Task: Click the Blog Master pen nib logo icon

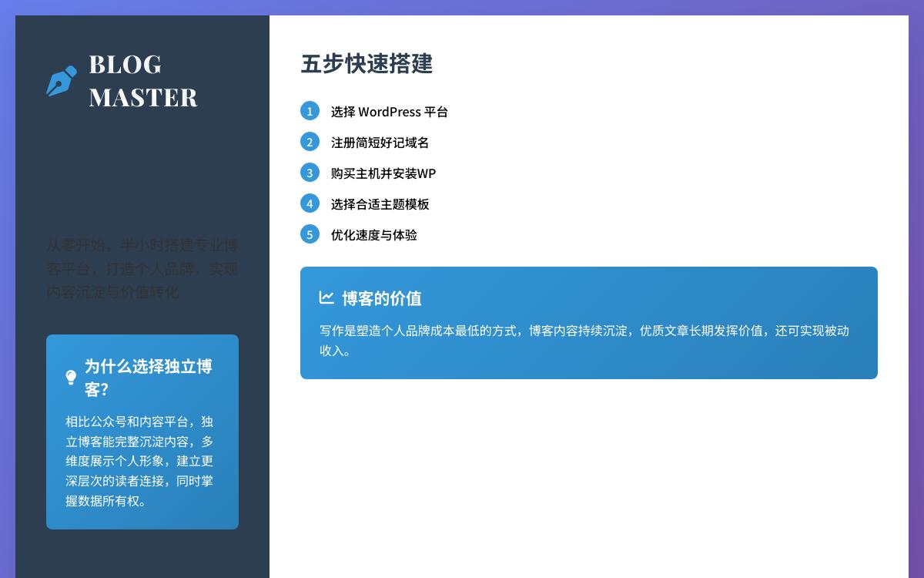Action: pos(62,80)
